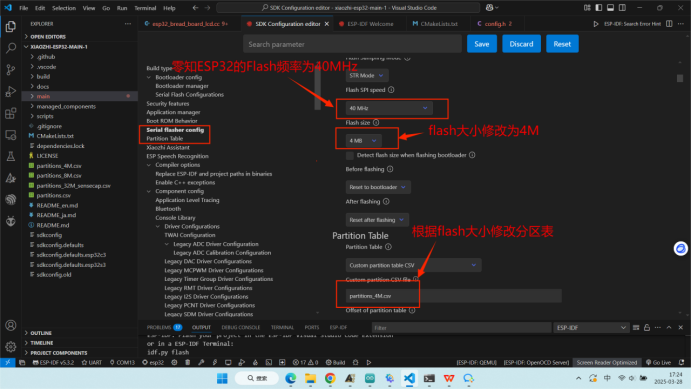The image size is (692, 389).
Task: Clear the output panel with list icon
Action: [636, 328]
